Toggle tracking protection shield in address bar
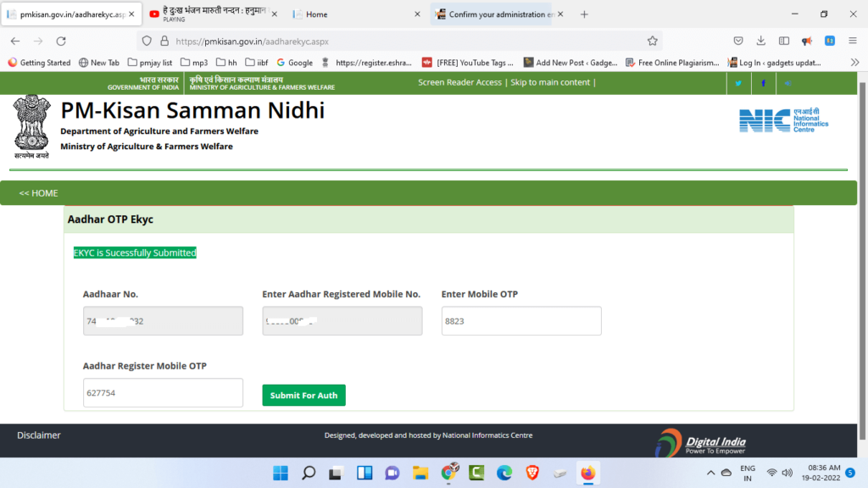 coord(146,41)
